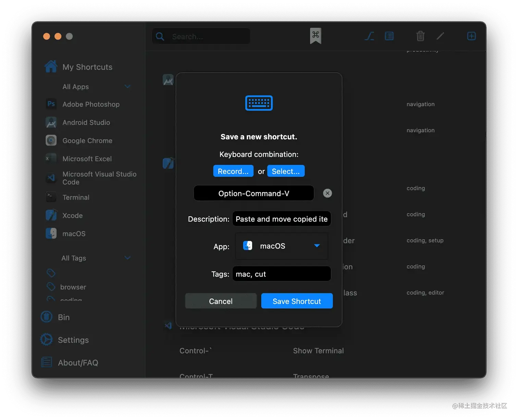Click the Save Shortcut button
Image resolution: width=518 pixels, height=420 pixels.
297,301
